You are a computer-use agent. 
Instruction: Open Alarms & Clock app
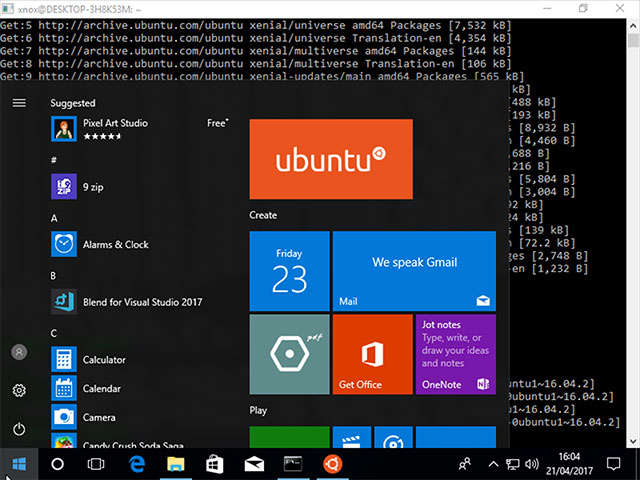point(139,244)
